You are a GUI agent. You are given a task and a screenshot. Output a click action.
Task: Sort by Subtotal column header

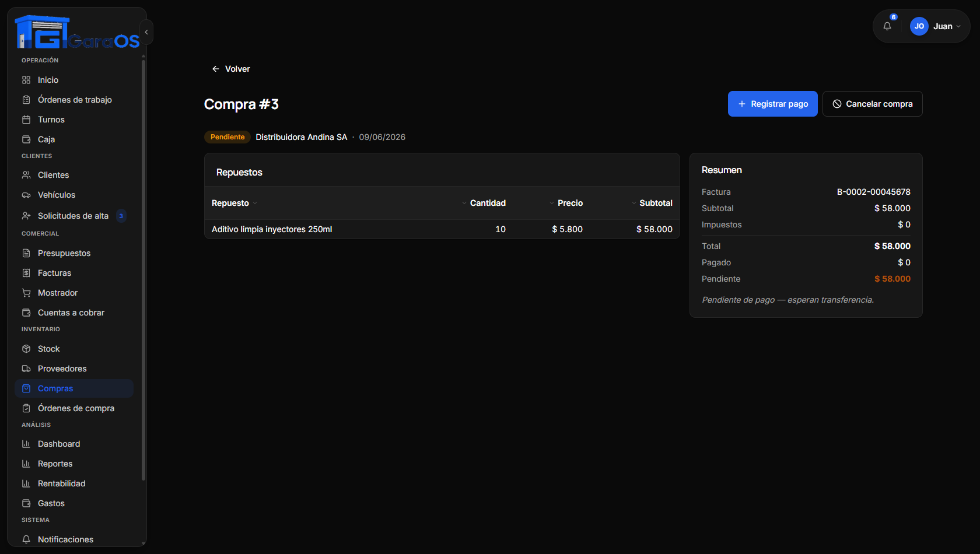652,203
